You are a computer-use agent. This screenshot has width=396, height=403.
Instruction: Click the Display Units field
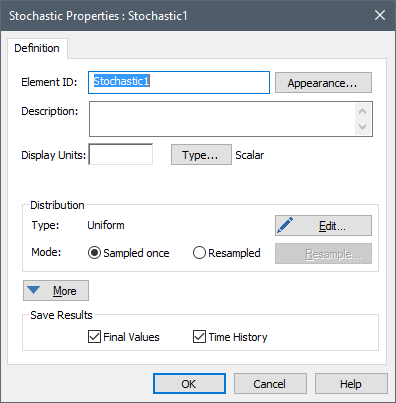tap(121, 154)
